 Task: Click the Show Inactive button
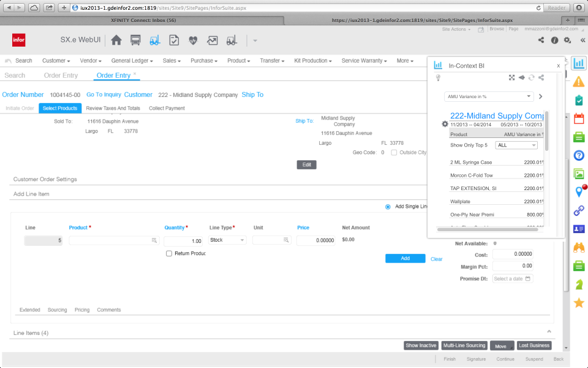point(421,345)
